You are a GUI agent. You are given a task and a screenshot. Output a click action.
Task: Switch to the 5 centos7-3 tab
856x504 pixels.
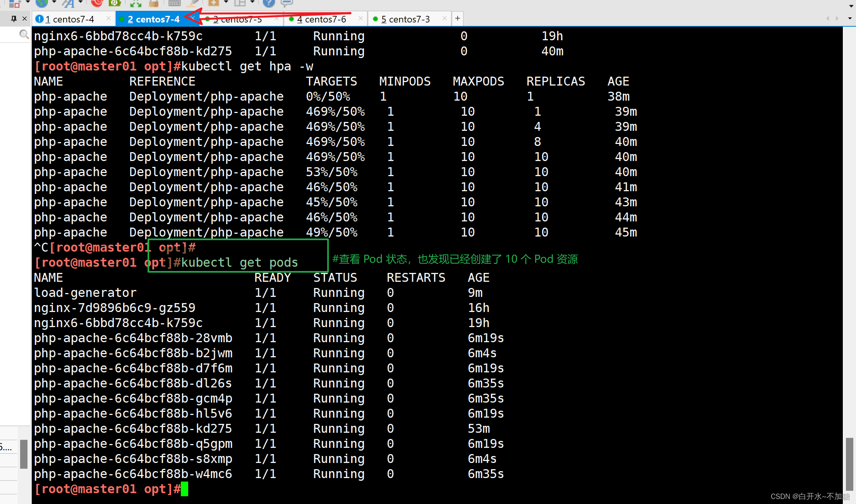[x=405, y=19]
